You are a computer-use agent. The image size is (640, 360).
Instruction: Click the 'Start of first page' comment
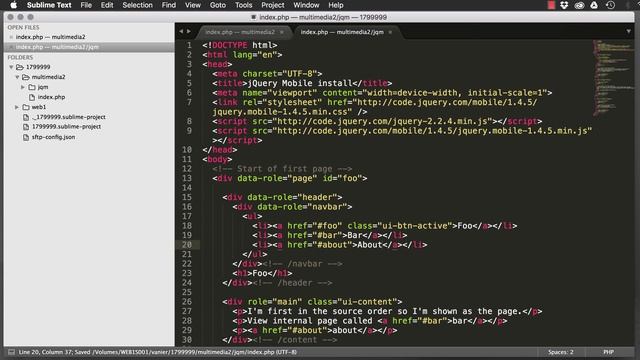click(x=282, y=169)
